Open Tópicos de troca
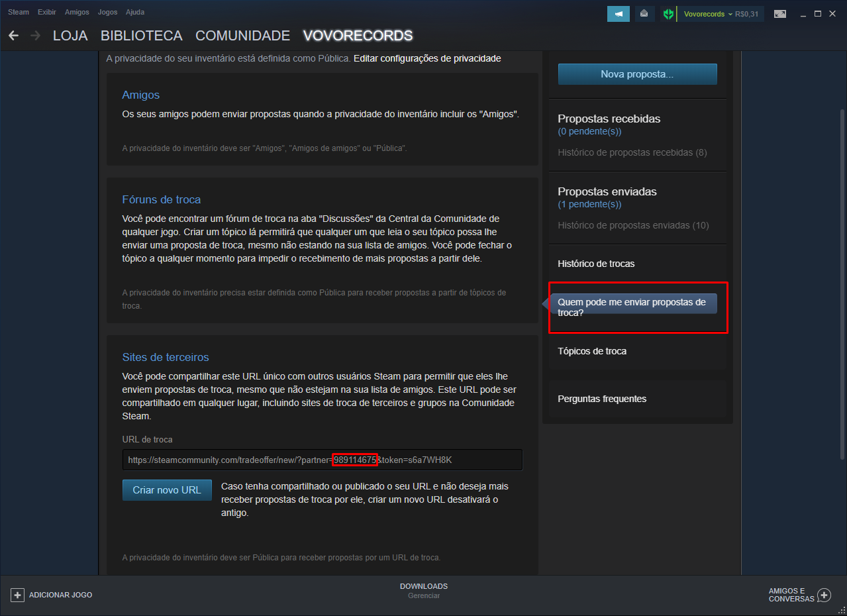 pyautogui.click(x=592, y=351)
